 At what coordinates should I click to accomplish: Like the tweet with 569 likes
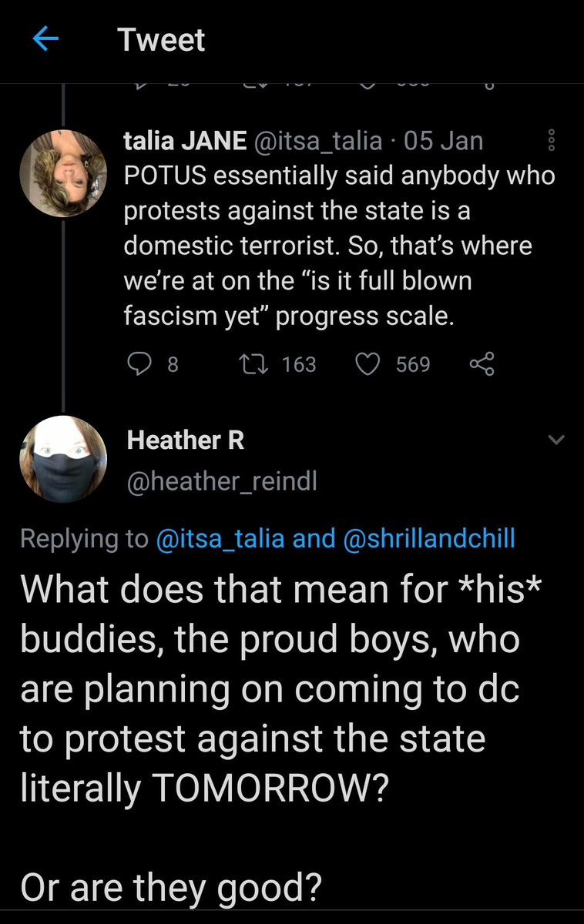[369, 363]
